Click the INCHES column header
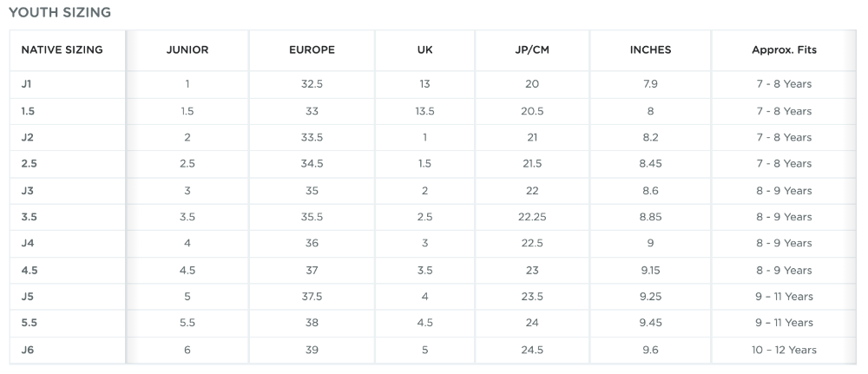This screenshot has width=868, height=374. [x=650, y=50]
